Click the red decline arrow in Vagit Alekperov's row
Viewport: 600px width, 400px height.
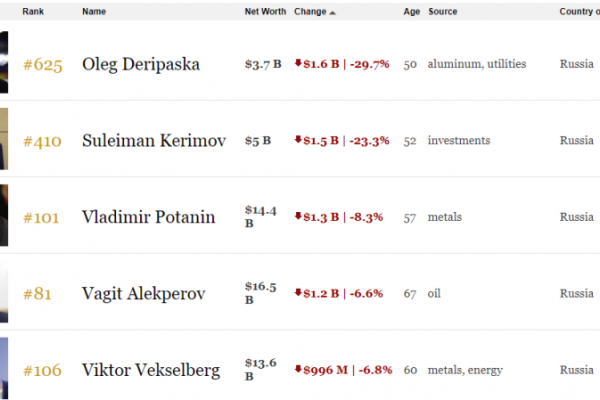point(297,293)
